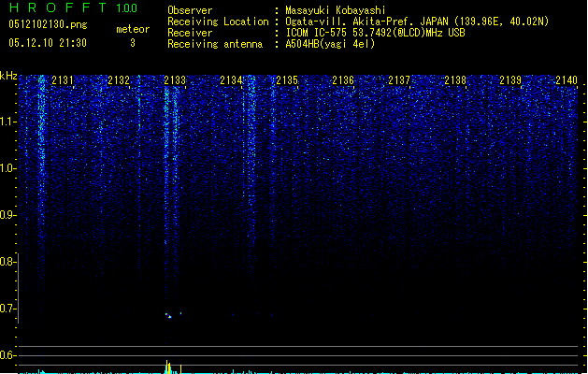Viewport: 588px width, 374px height.
Task: Click the 2131 time marker
Action: pos(63,80)
